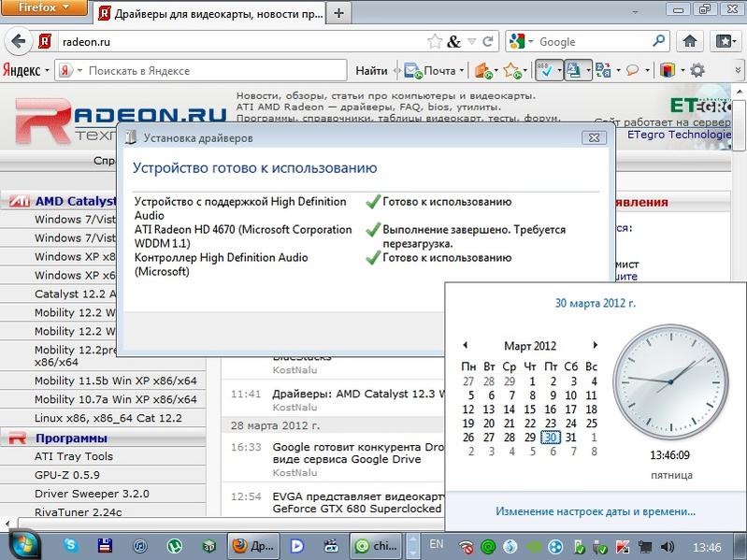The width and height of the screenshot is (747, 560).
Task: Click the word translator icon
Action: coord(603,70)
